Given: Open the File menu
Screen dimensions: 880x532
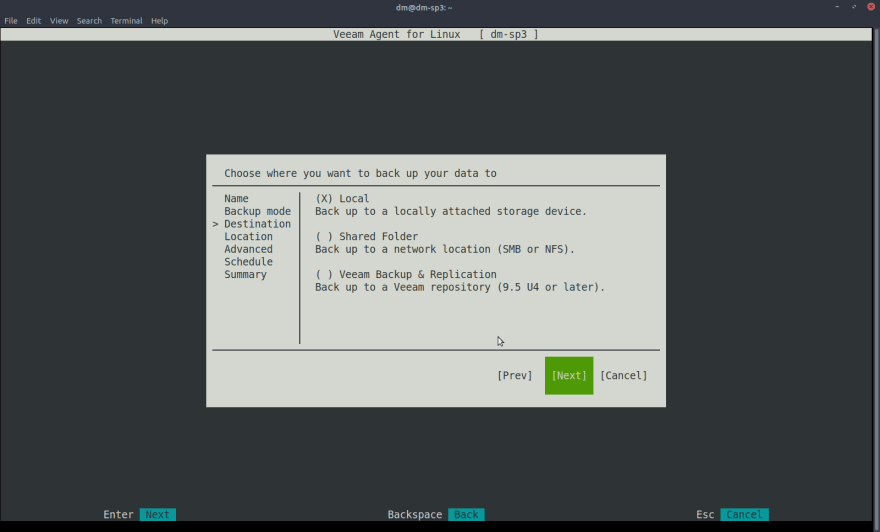Looking at the screenshot, I should click(x=11, y=21).
